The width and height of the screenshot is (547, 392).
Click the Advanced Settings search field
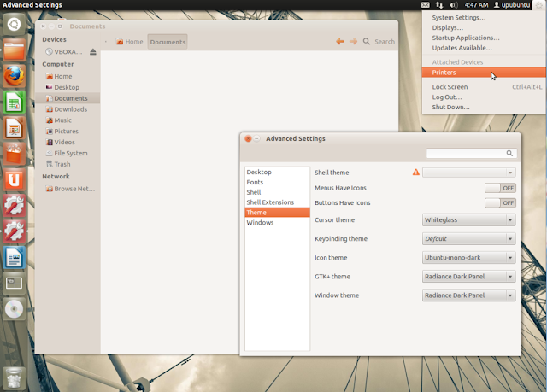pyautogui.click(x=471, y=154)
